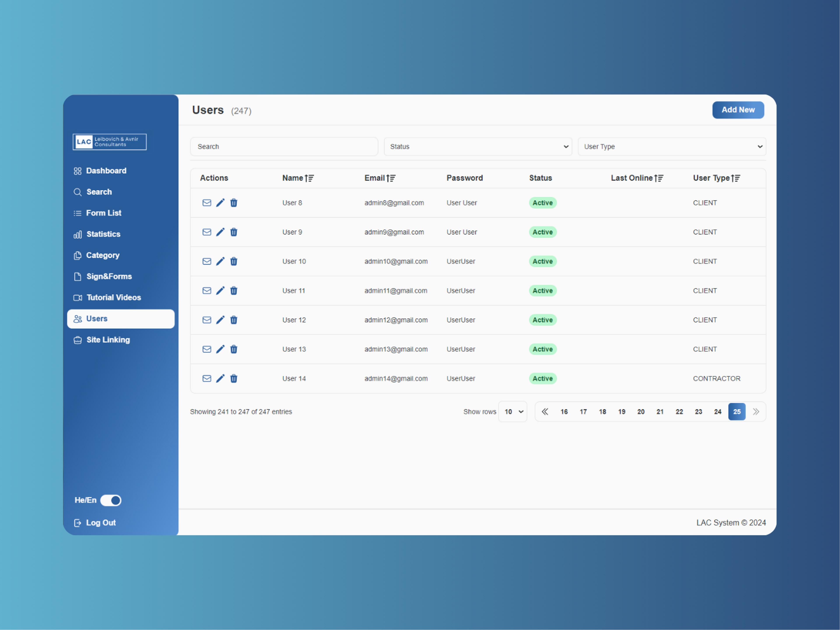Toggle sort order on the Name column
The height and width of the screenshot is (630, 840).
pos(311,178)
